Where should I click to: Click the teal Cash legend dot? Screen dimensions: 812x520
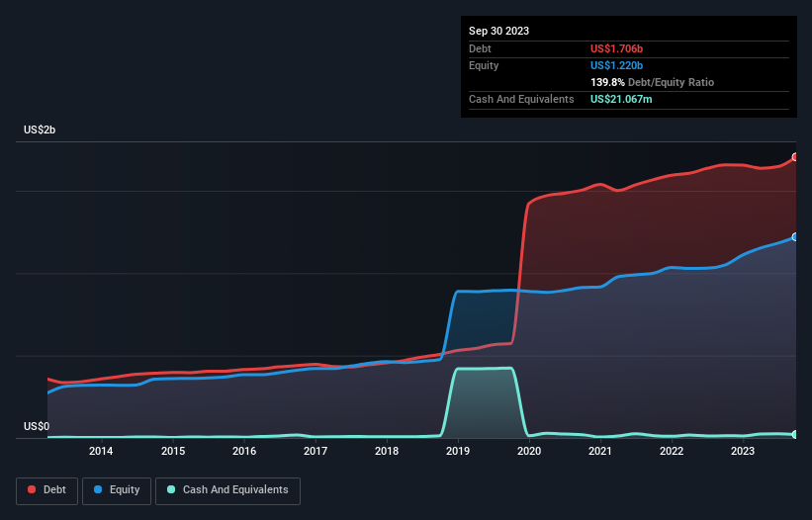pos(171,489)
